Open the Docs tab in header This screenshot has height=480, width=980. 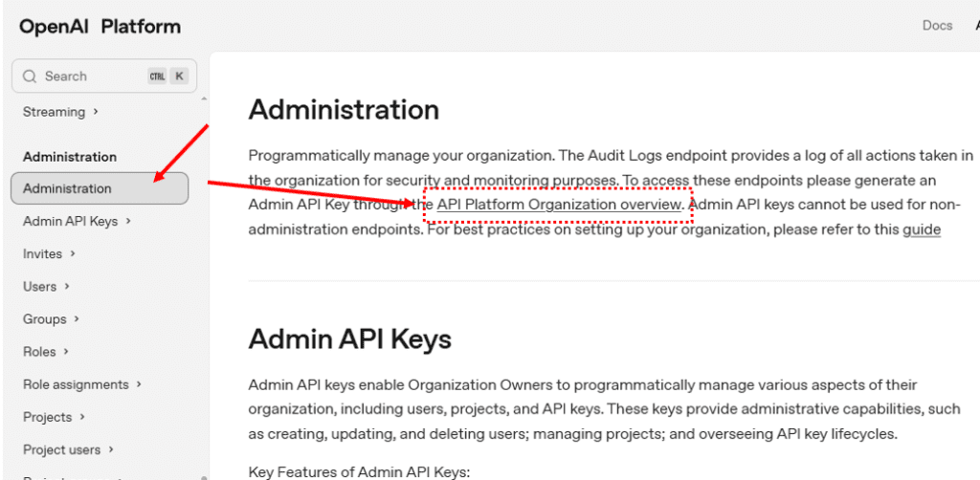[938, 26]
